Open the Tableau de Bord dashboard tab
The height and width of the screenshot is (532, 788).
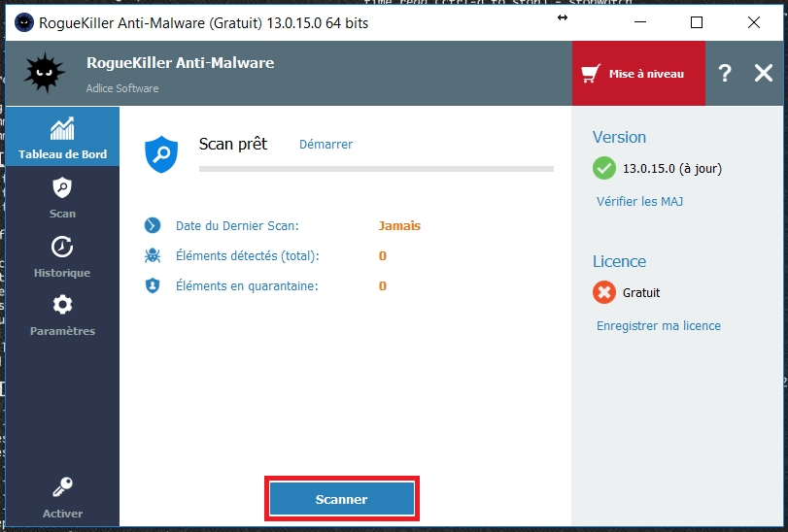(x=62, y=137)
